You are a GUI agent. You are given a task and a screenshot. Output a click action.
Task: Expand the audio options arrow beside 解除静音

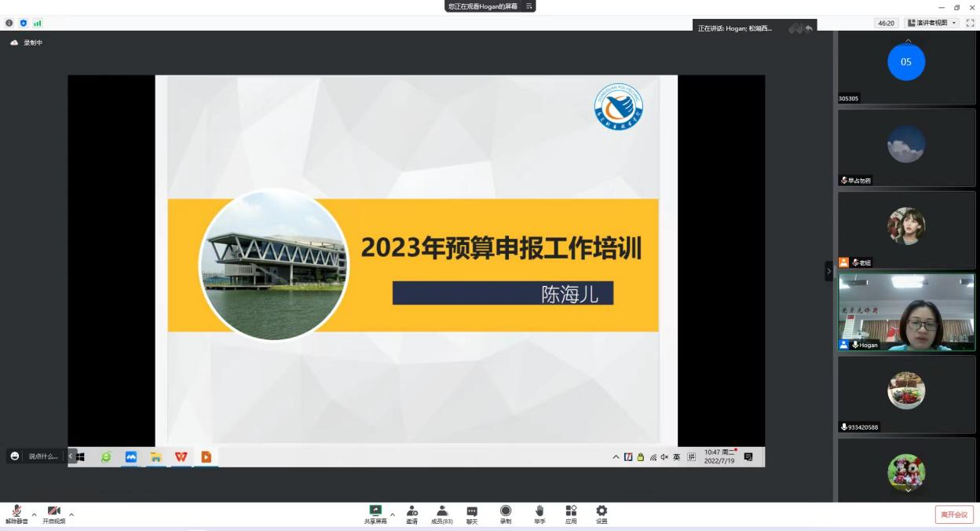[x=34, y=515]
